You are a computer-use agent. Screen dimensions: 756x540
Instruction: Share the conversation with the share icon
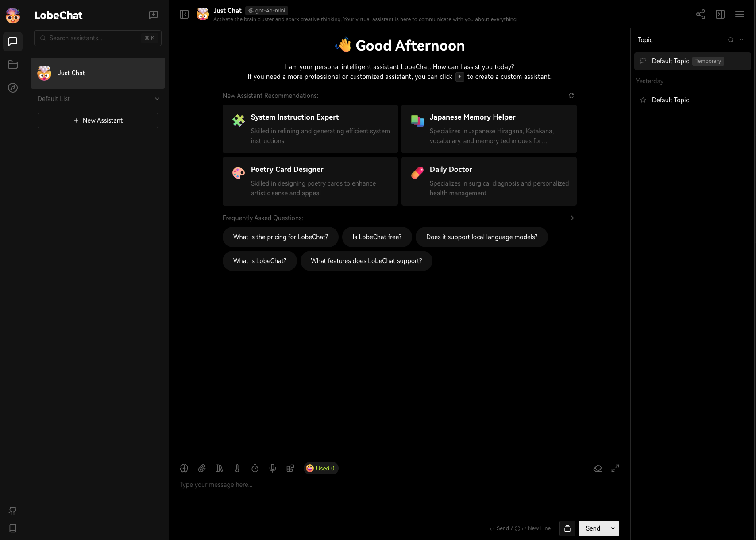click(x=701, y=14)
